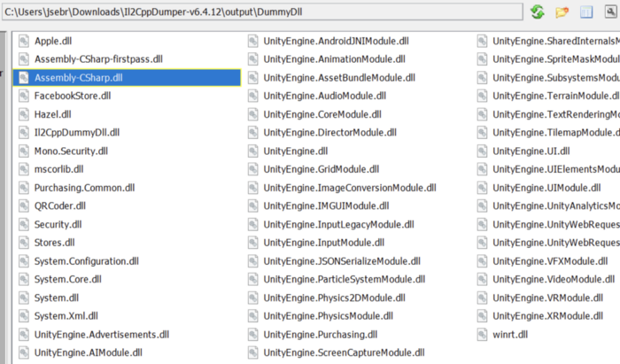The width and height of the screenshot is (620, 364).
Task: Select Assembly-CSharp-firstpass.dll
Action: [x=98, y=59]
